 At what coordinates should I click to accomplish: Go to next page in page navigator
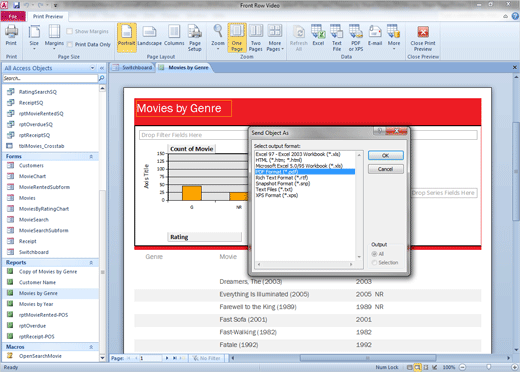pos(167,358)
